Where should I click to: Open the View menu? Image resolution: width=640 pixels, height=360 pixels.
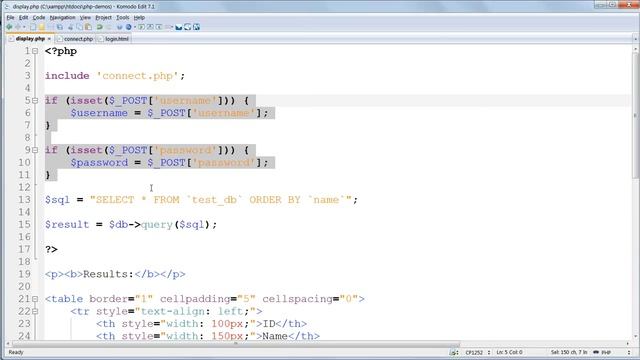pos(85,18)
